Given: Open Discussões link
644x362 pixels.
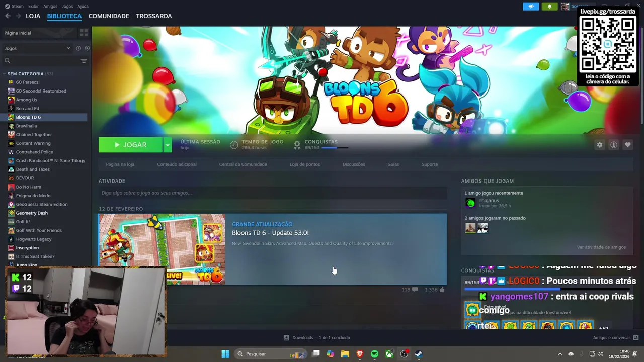Looking at the screenshot, I should click(x=354, y=164).
